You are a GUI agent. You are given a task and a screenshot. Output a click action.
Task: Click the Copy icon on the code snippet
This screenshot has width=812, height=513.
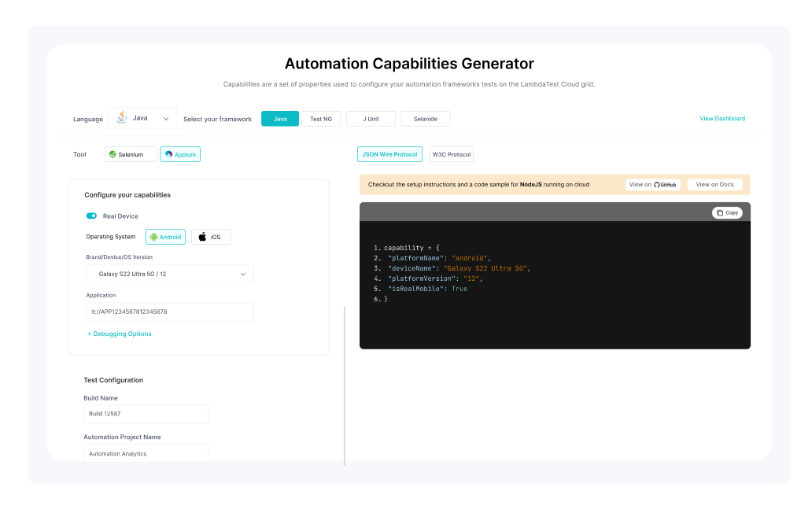pos(721,212)
